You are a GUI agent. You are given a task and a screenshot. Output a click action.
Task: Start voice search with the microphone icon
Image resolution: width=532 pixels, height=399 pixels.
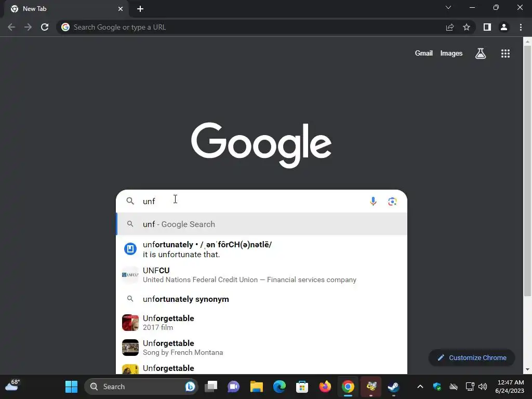tap(373, 201)
